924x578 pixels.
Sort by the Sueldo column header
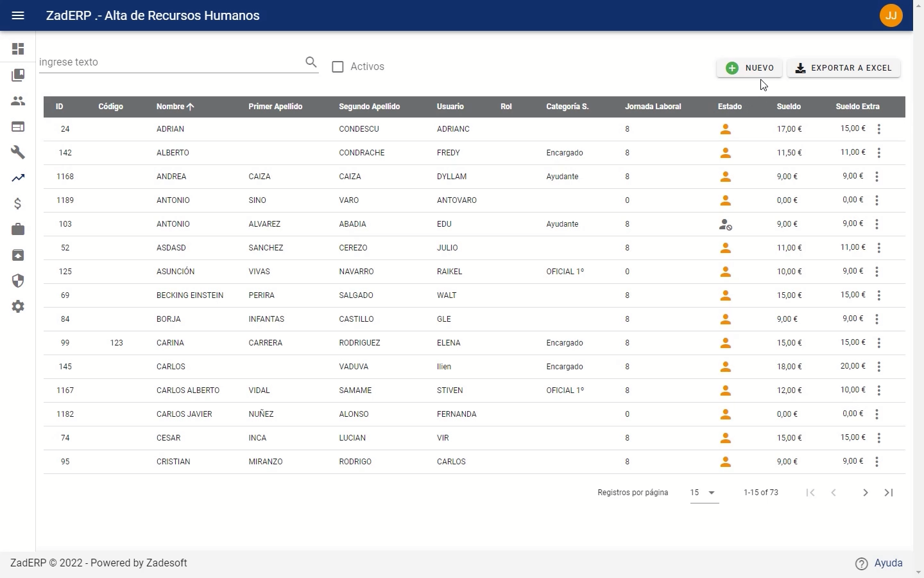[x=789, y=107]
